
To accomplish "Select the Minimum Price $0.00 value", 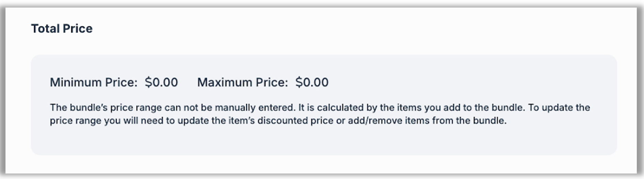I will point(161,82).
